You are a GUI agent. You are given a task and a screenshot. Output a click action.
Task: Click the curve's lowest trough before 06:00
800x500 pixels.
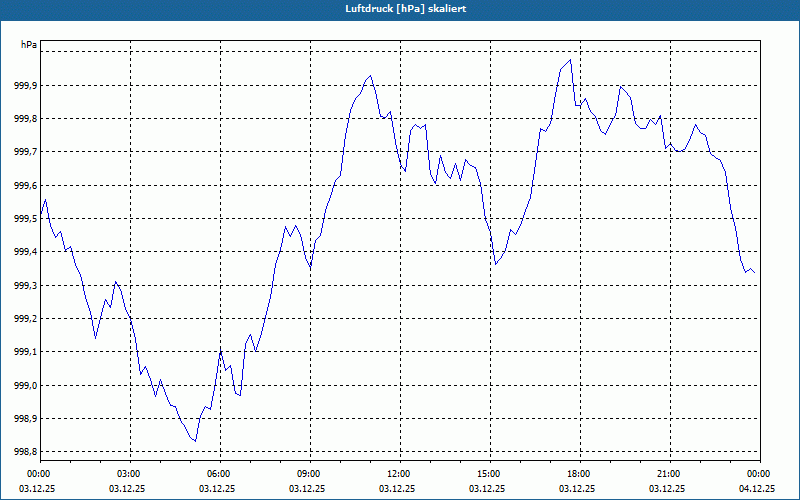[x=195, y=441]
